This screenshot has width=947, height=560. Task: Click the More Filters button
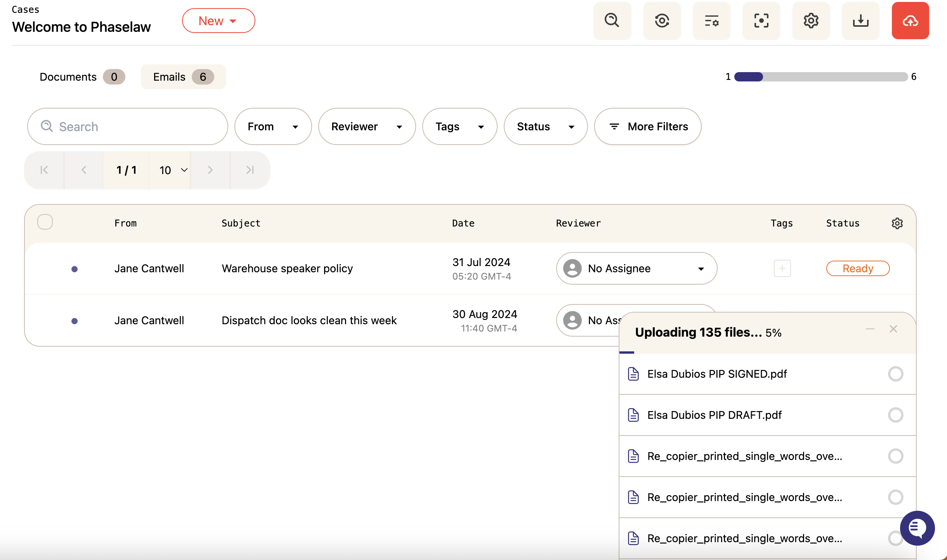648,126
